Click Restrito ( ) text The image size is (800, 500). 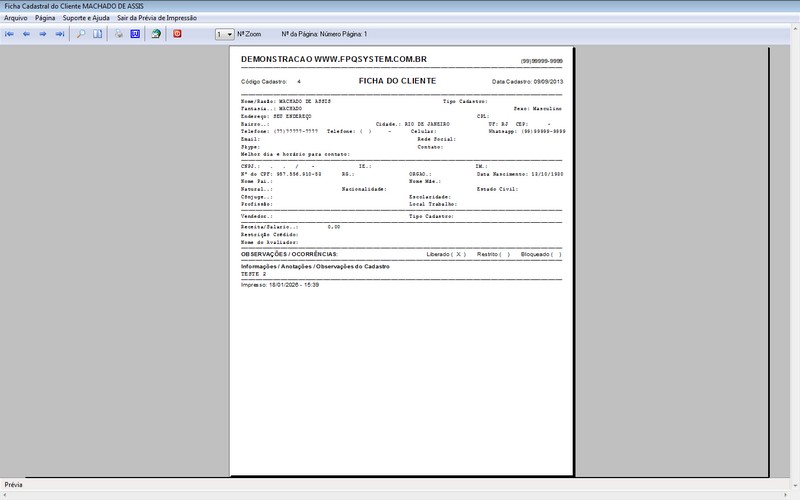tap(493, 254)
